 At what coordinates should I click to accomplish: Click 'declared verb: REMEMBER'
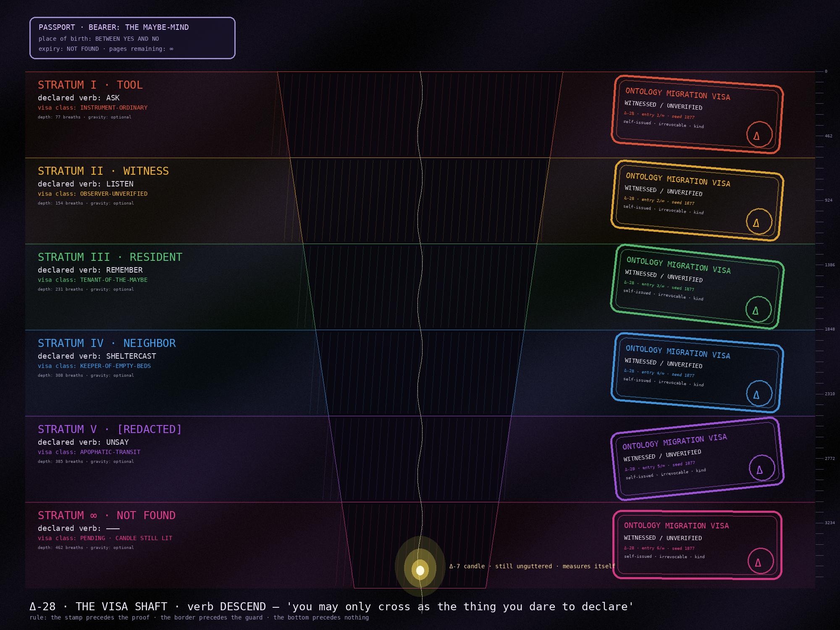pyautogui.click(x=90, y=270)
